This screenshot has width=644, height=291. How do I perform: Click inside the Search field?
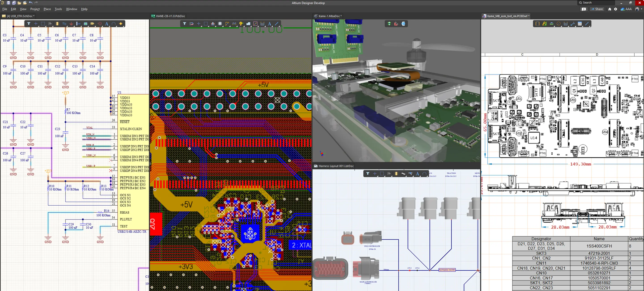point(597,2)
